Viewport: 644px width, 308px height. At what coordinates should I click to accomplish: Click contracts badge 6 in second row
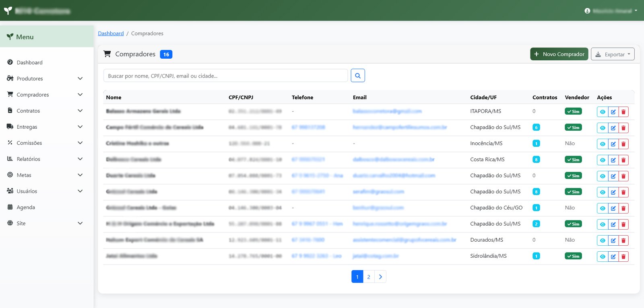(536, 127)
